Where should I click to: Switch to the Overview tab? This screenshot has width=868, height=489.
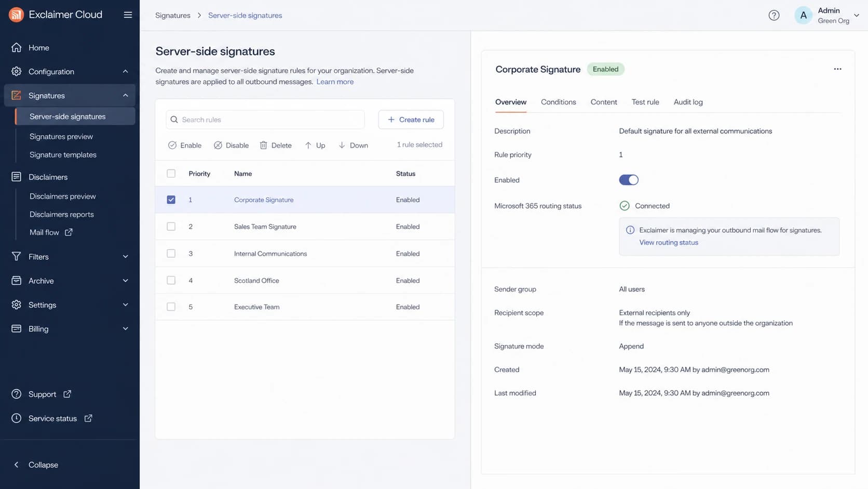[x=511, y=102]
